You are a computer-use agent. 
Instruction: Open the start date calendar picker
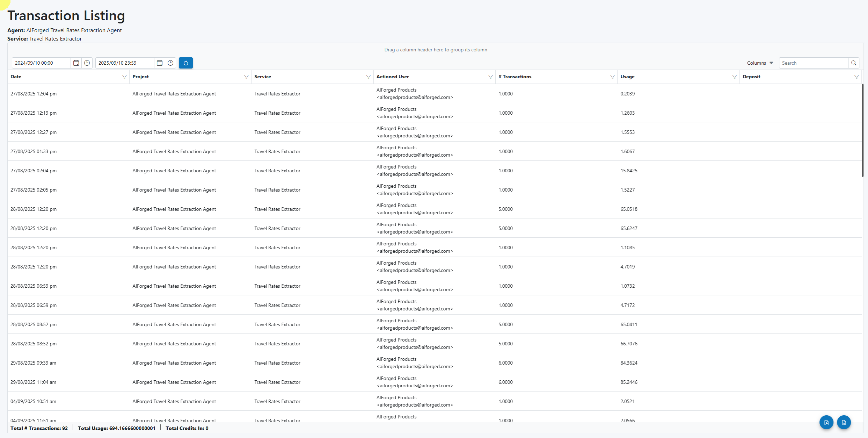76,63
